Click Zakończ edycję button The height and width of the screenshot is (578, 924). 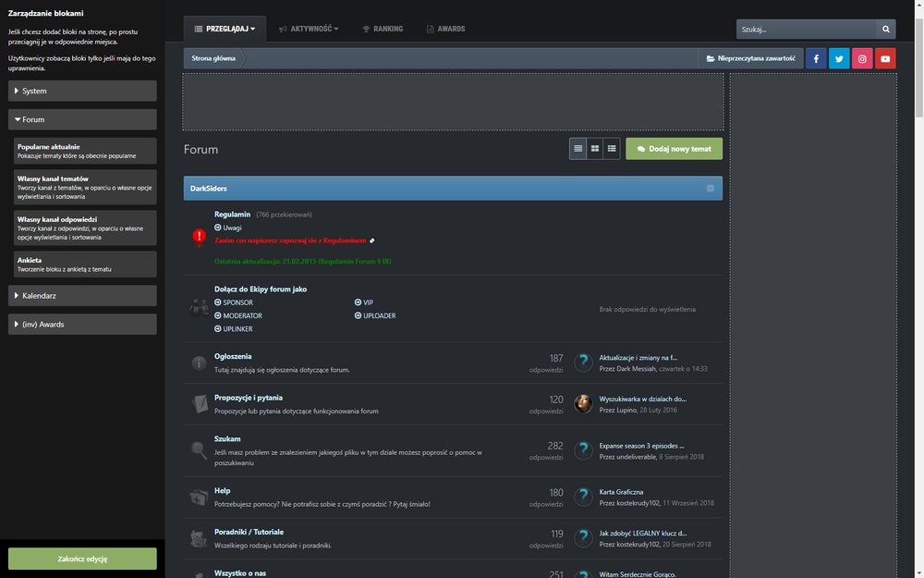click(82, 559)
